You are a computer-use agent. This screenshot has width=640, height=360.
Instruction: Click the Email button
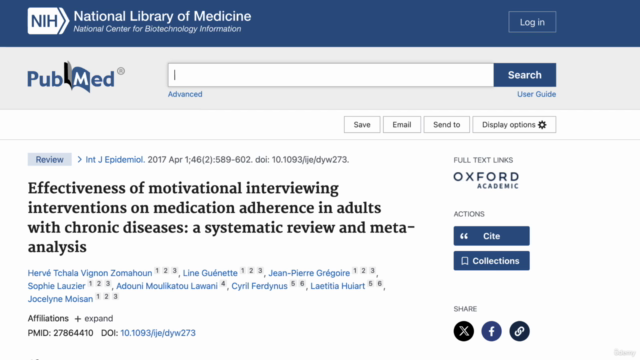click(402, 124)
